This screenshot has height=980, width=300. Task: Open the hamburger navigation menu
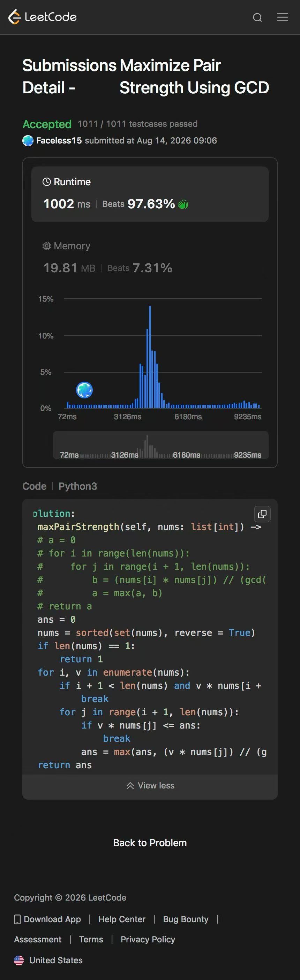[x=283, y=17]
